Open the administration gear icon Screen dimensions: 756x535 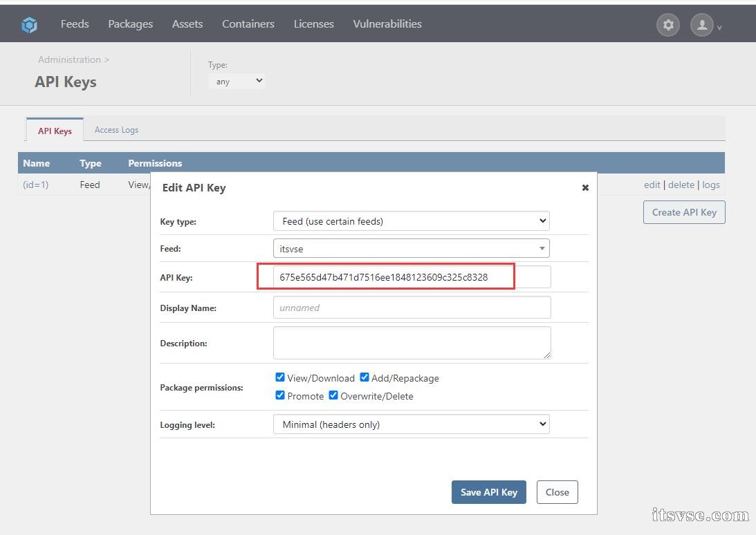pyautogui.click(x=667, y=25)
